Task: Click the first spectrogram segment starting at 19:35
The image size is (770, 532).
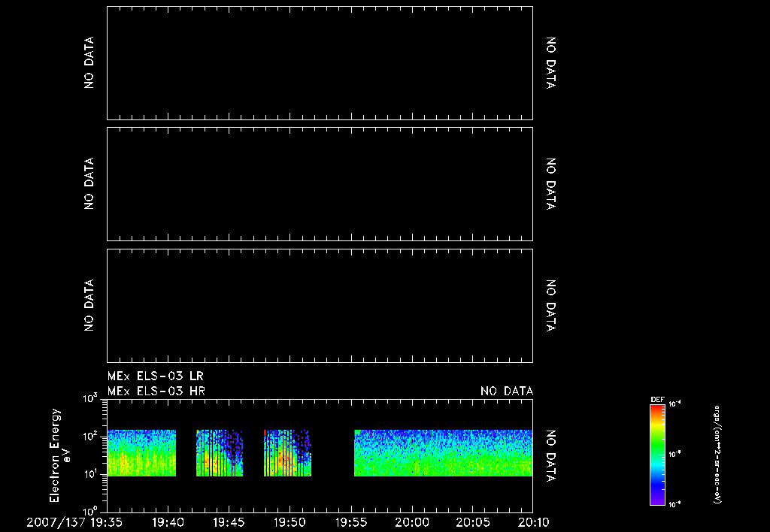Action: pyautogui.click(x=141, y=453)
